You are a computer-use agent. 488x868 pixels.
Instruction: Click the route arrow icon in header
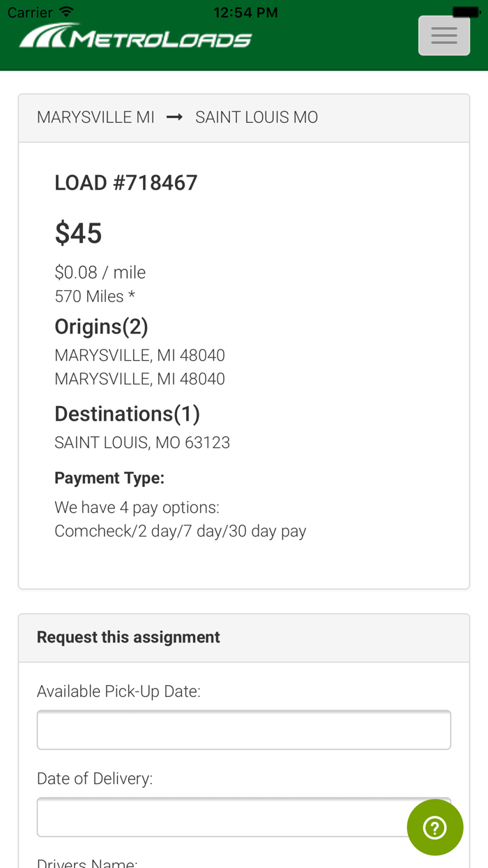[x=174, y=117]
